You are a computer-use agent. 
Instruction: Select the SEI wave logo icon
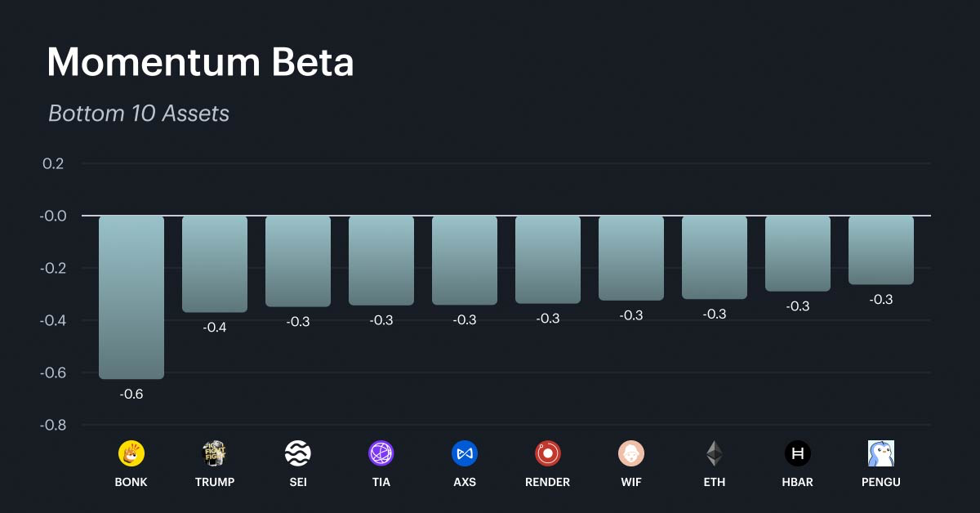click(x=298, y=453)
